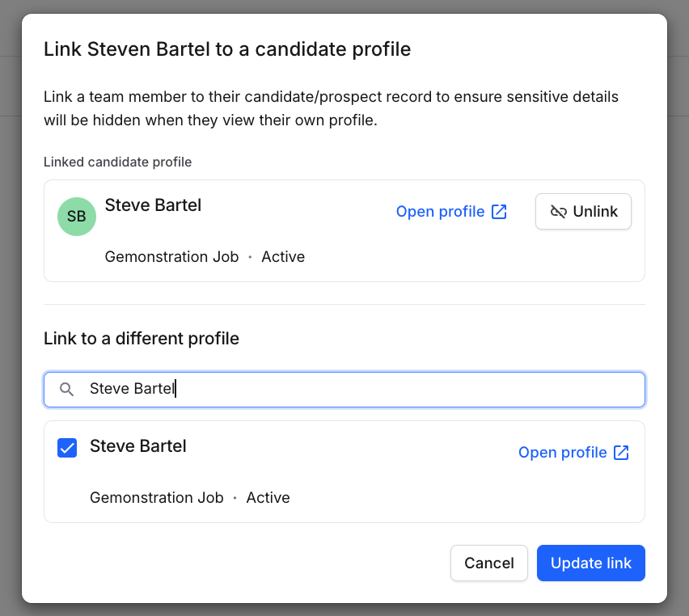Click the Active status in search result
This screenshot has height=616, width=689.
268,497
